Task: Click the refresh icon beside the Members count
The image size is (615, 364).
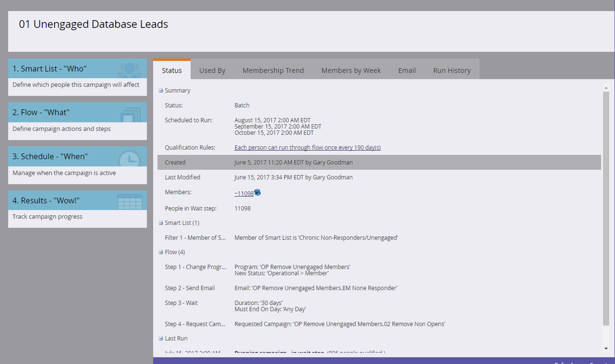Action: [257, 193]
